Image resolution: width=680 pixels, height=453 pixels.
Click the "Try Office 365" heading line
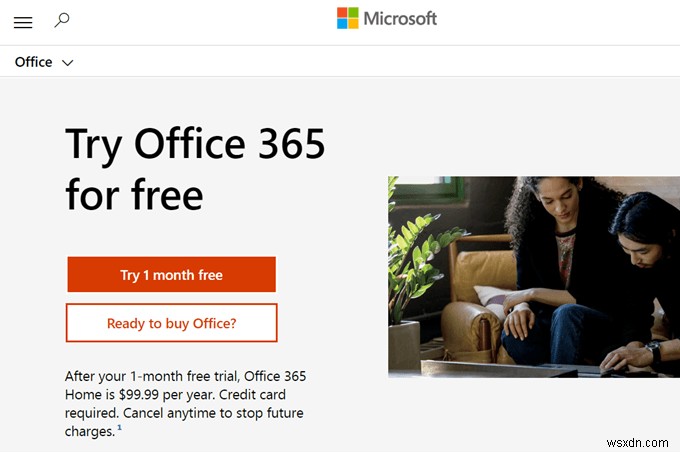(x=195, y=145)
